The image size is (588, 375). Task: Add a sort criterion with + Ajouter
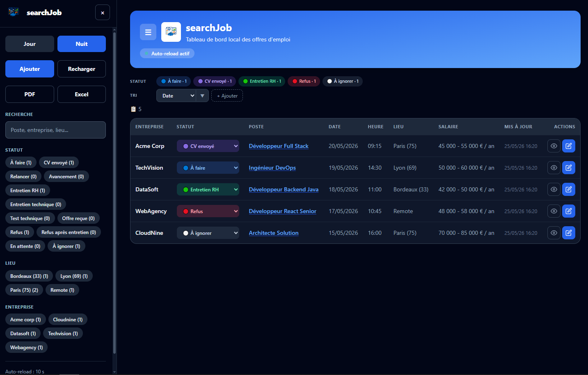tap(227, 95)
